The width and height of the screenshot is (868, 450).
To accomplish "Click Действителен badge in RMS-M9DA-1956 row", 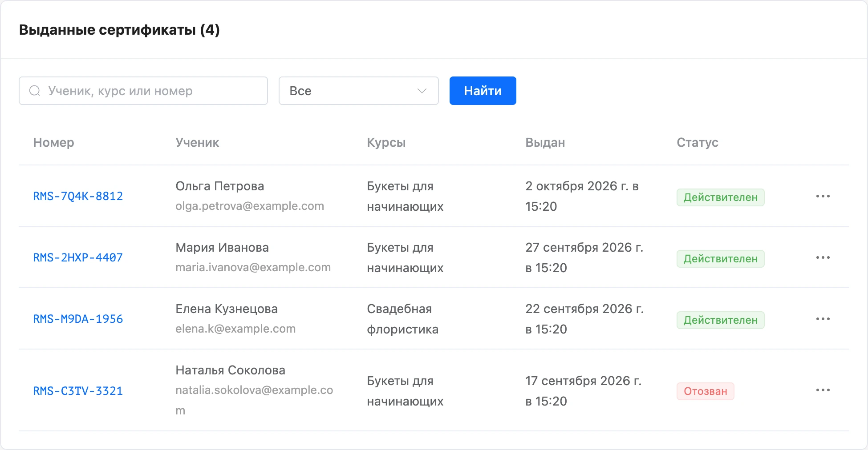I will coord(721,320).
